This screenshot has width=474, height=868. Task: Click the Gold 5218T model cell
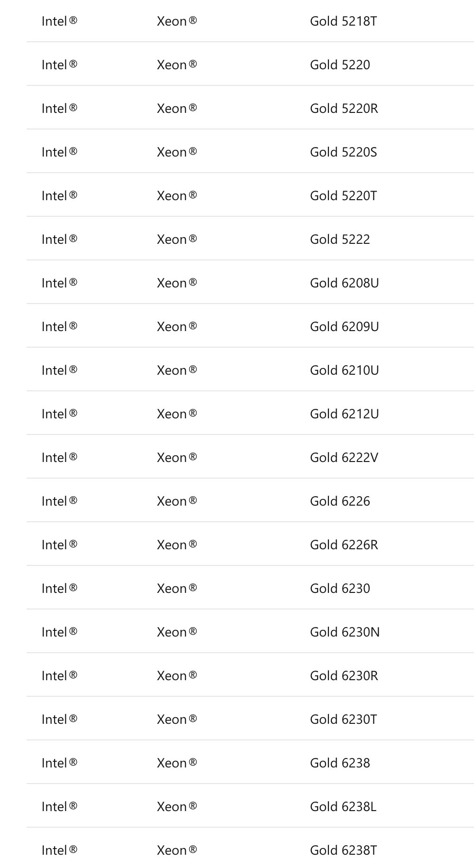pos(343,21)
